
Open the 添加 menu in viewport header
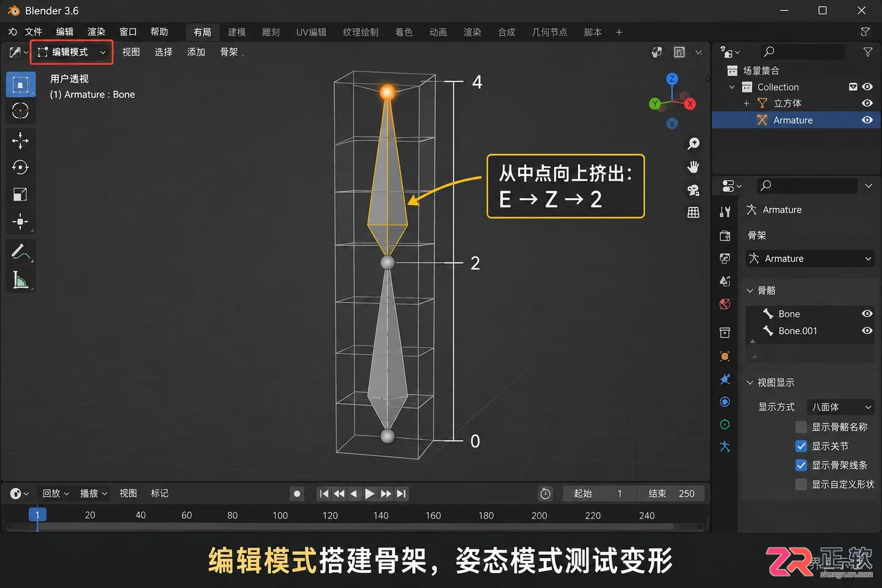[x=196, y=52]
